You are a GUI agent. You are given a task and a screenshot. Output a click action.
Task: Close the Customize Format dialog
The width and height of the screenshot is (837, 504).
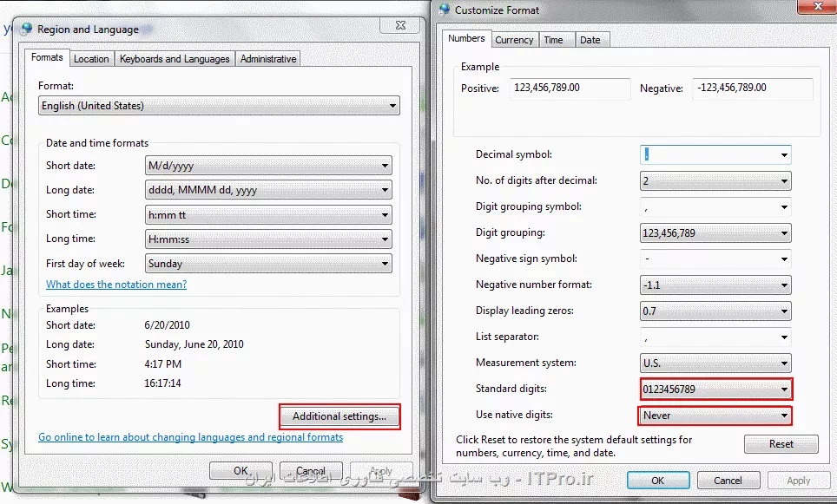point(817,6)
